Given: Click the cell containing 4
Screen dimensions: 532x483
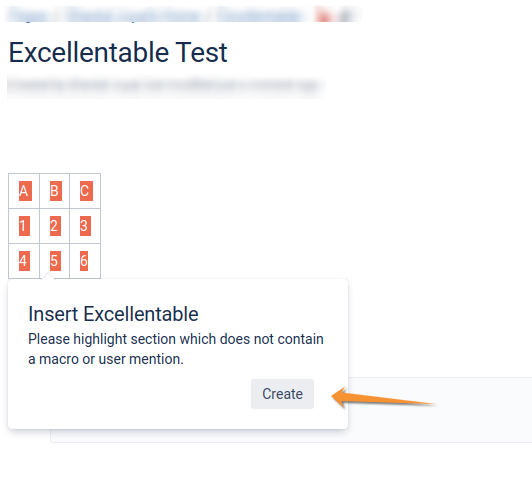Looking at the screenshot, I should coord(24,261).
